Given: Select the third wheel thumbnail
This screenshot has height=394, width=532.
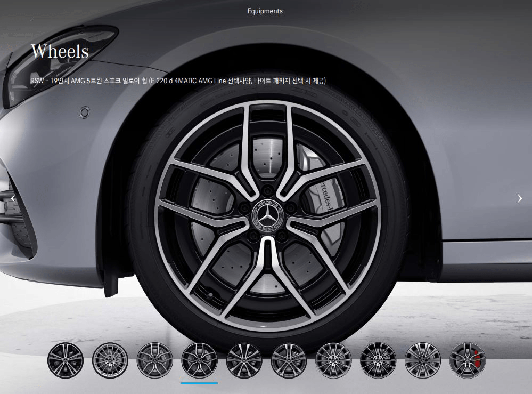Looking at the screenshot, I should point(155,360).
